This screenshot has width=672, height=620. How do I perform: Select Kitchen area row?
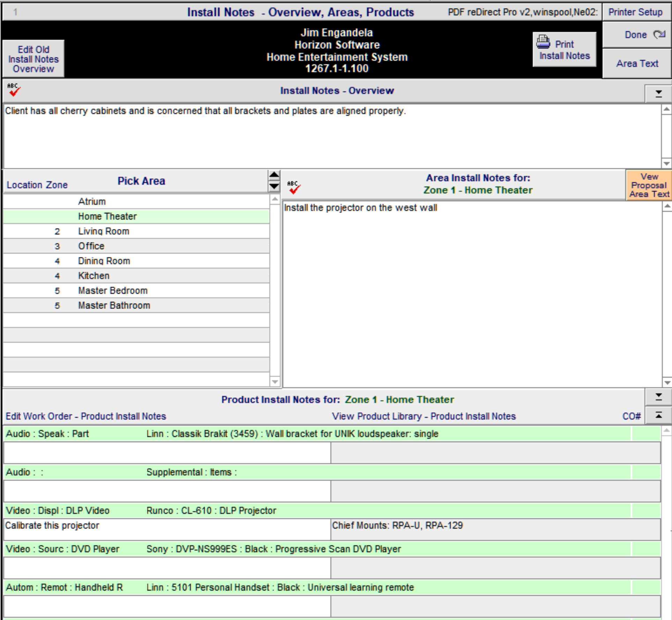coord(136,276)
